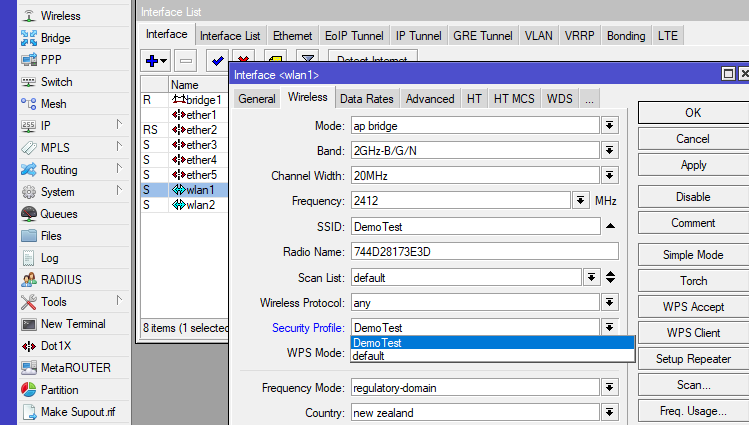
Task: Click the minus Remove icon in toolbar
Action: point(186,60)
